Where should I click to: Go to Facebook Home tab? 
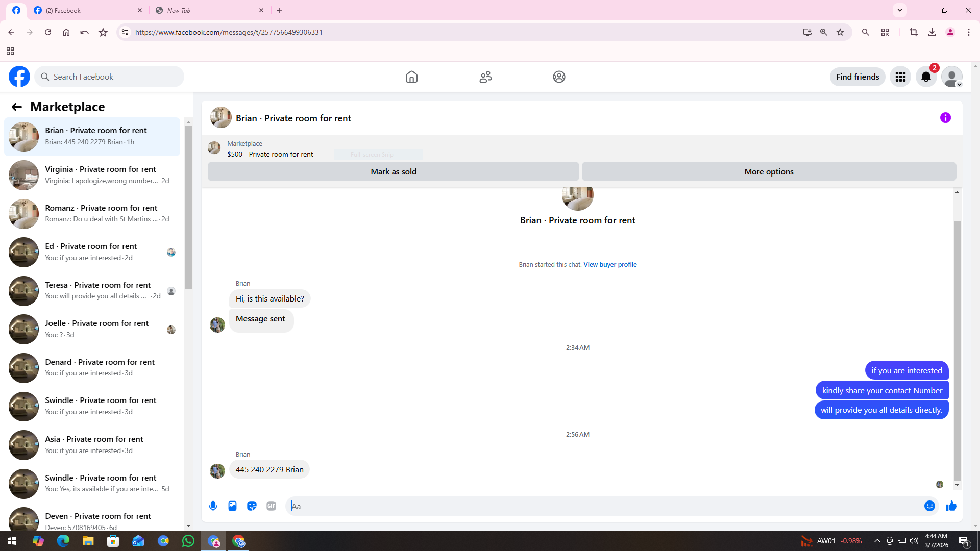pos(411,77)
